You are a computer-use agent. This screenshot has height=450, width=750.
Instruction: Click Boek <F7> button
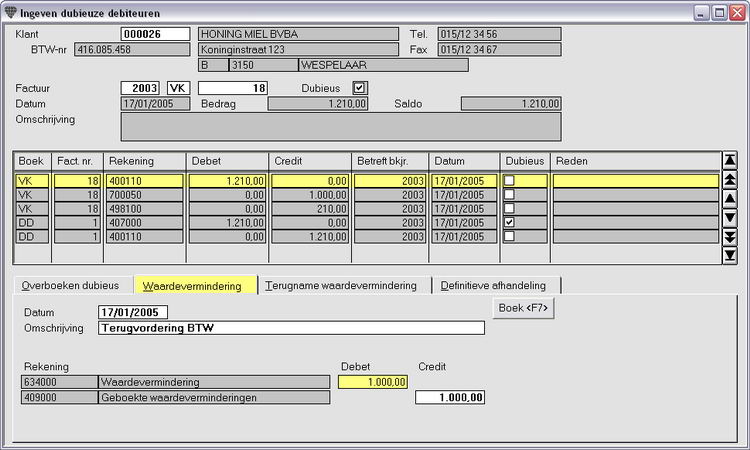coord(523,308)
